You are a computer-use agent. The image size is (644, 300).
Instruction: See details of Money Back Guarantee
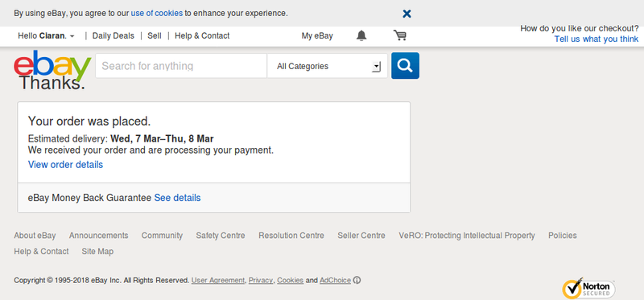(177, 198)
